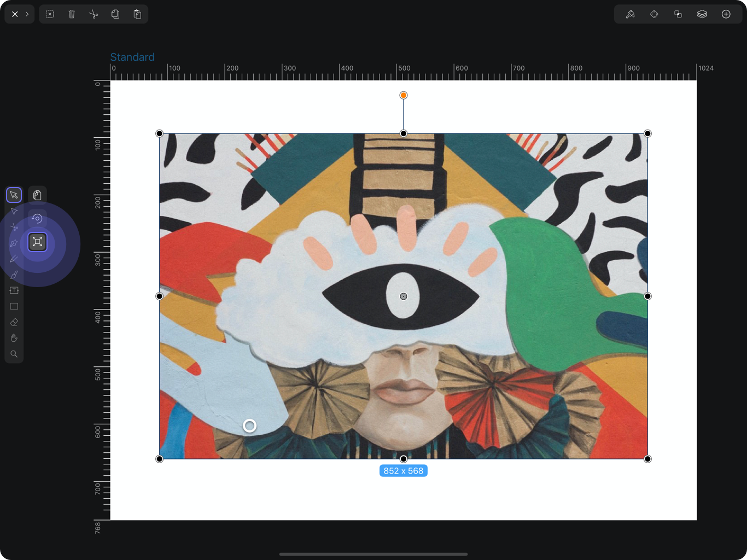Cut selection with top scissors icon
Viewport: 747px width, 560px height.
(94, 14)
